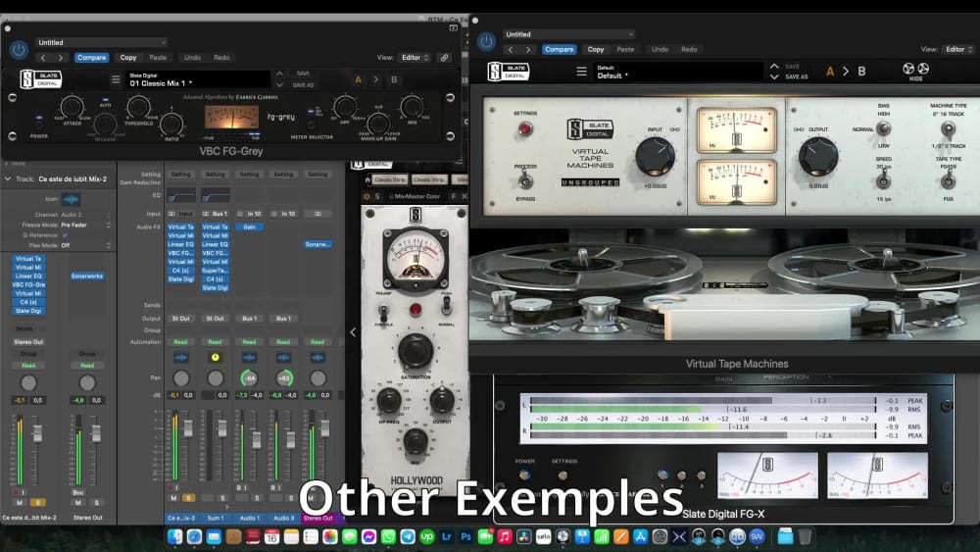The width and height of the screenshot is (980, 552).
Task: Open the Channel Audio 2 dropdown
Action: click(85, 215)
